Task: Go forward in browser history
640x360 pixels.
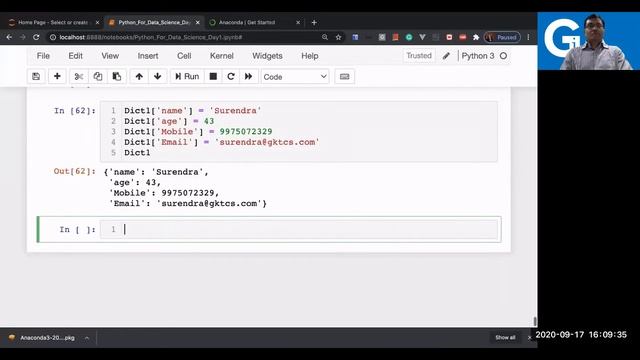Action: click(x=22, y=37)
